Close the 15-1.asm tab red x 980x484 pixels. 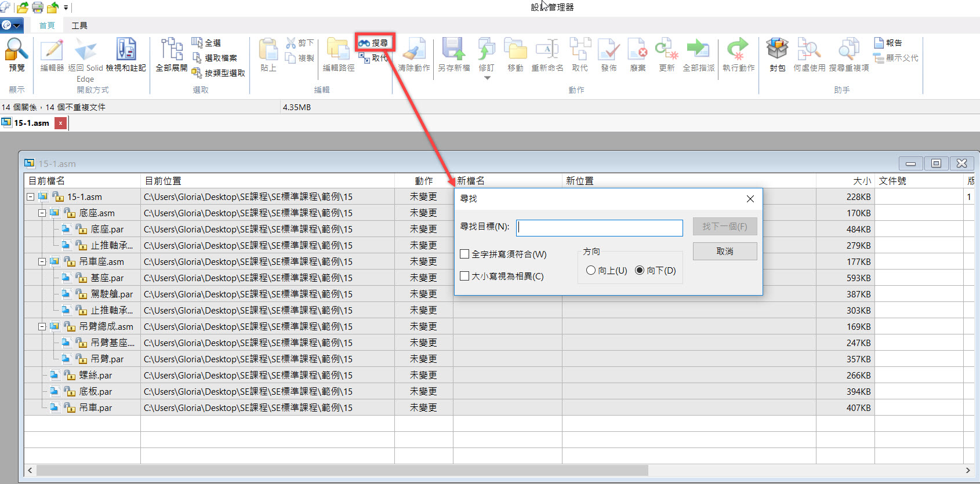(60, 123)
